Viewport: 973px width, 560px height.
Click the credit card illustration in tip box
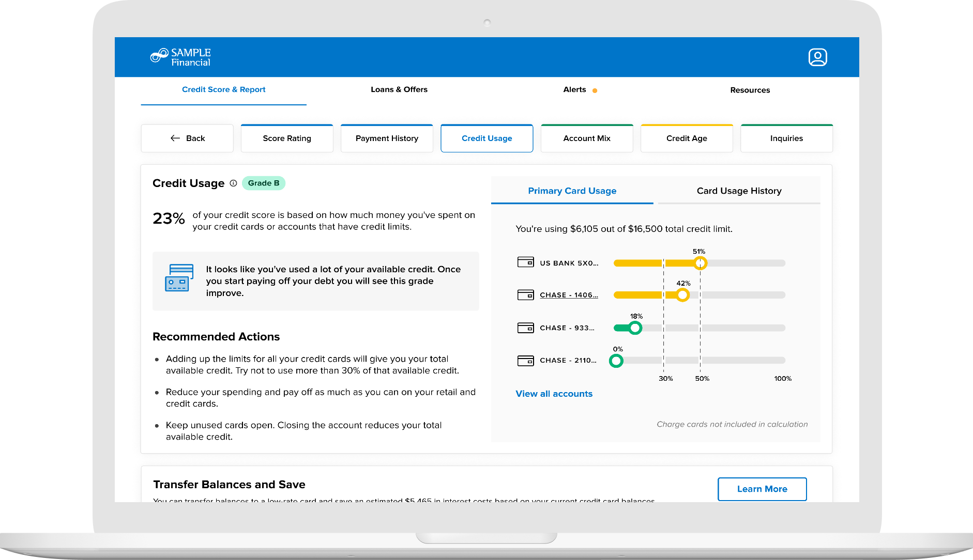(179, 278)
